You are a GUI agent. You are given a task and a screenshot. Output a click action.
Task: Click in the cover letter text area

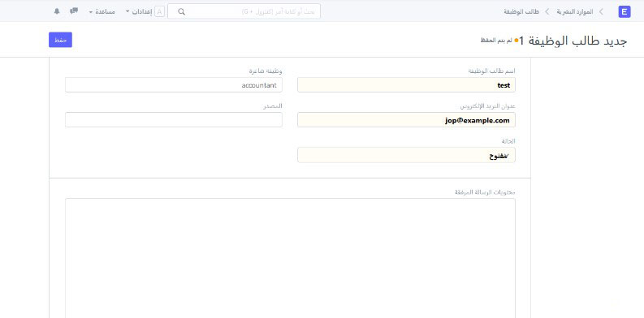point(290,258)
